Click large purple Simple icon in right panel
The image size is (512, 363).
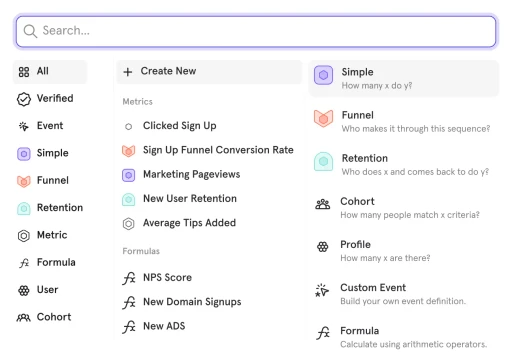[x=323, y=75]
